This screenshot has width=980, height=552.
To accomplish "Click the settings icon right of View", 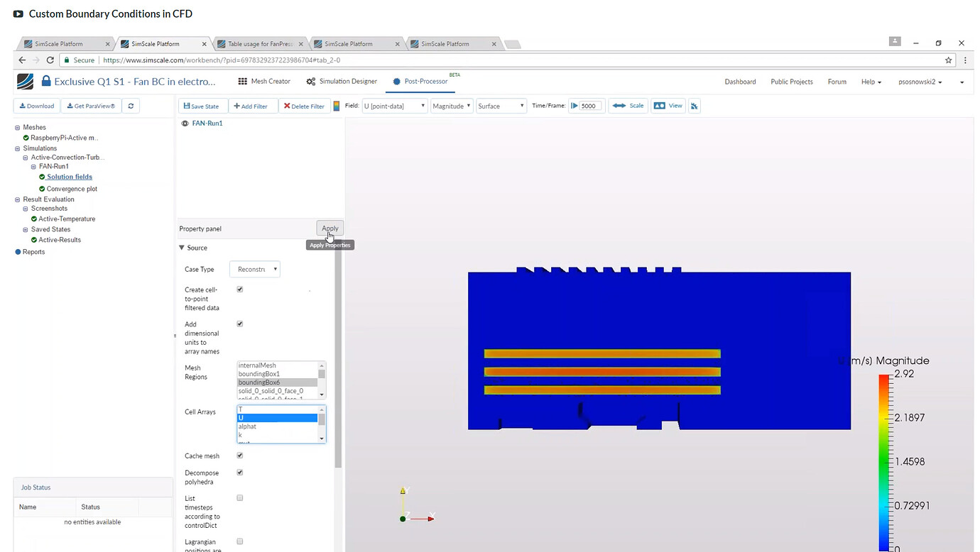I will point(694,105).
